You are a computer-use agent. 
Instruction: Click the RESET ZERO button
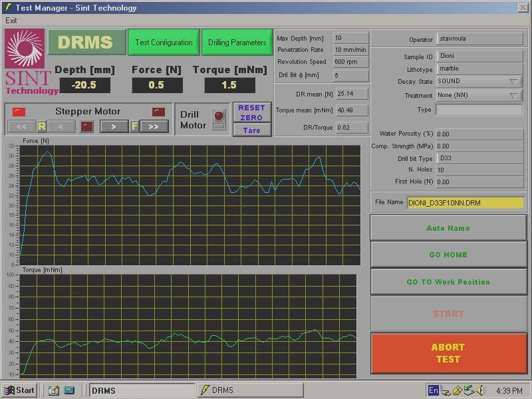coord(252,112)
